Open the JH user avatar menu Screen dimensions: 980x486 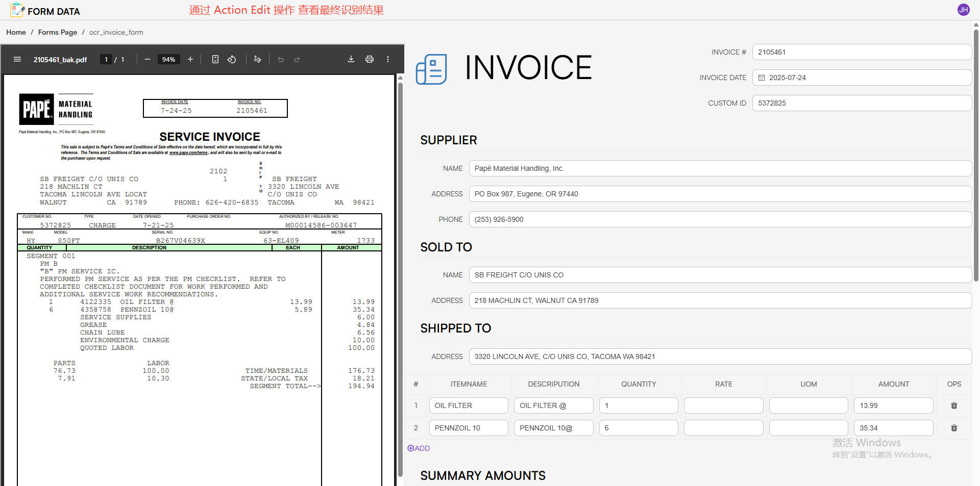point(963,10)
